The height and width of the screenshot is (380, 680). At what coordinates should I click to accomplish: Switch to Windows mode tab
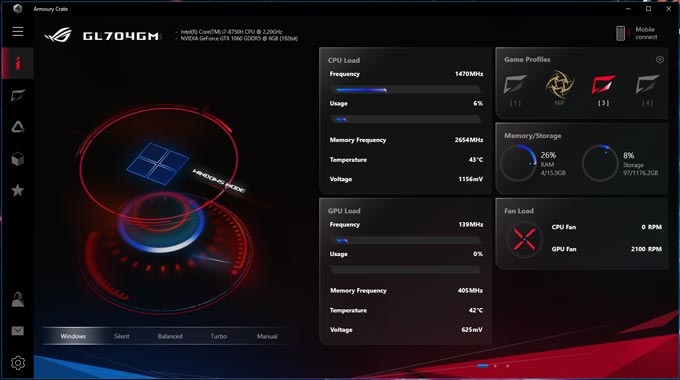tap(73, 336)
